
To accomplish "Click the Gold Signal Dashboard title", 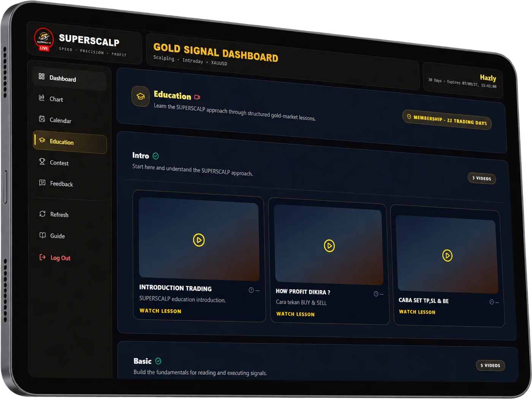I will click(x=216, y=52).
